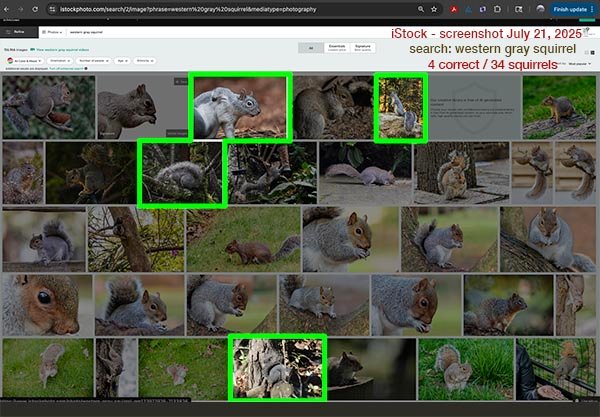The width and height of the screenshot is (600, 417).
Task: Expand the Orientation filter dropdown
Action: click(x=60, y=61)
